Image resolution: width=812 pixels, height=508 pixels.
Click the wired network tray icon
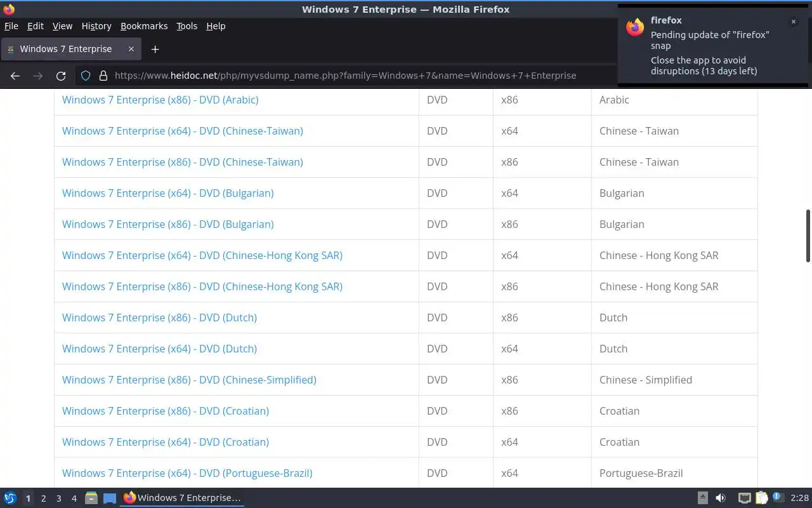tap(745, 498)
